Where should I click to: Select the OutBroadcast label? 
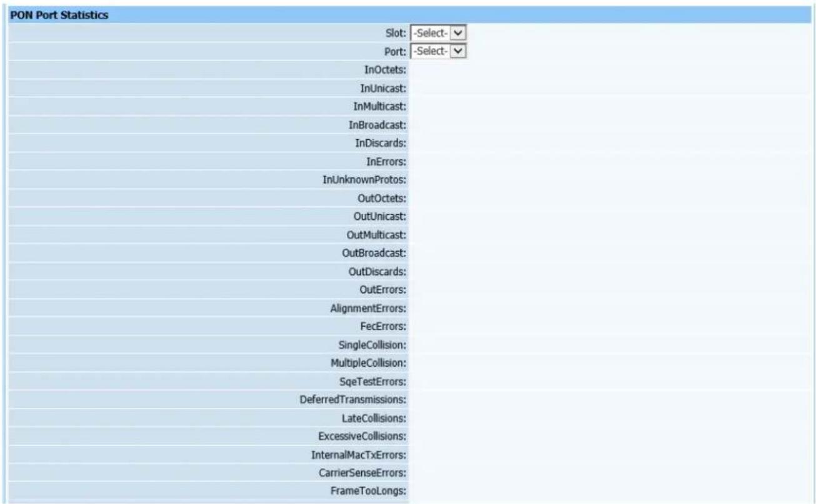375,254
